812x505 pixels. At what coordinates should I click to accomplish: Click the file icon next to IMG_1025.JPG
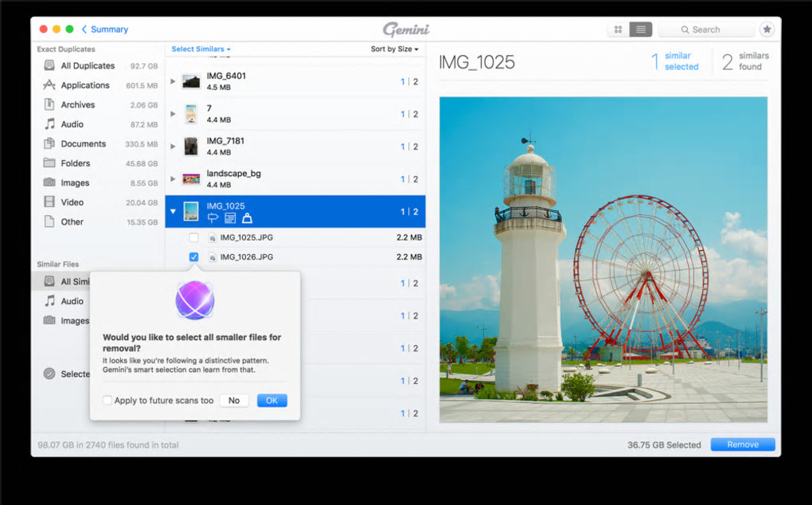pyautogui.click(x=213, y=237)
